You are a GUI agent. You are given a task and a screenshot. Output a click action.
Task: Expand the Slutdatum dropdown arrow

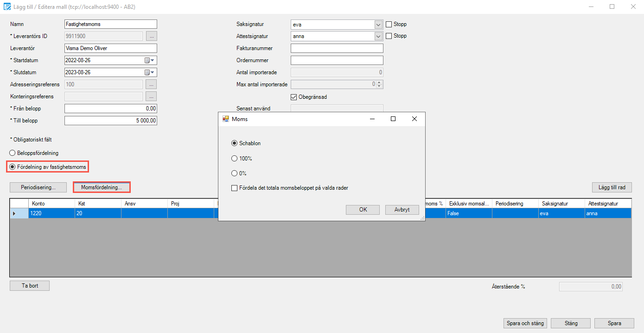click(x=153, y=72)
